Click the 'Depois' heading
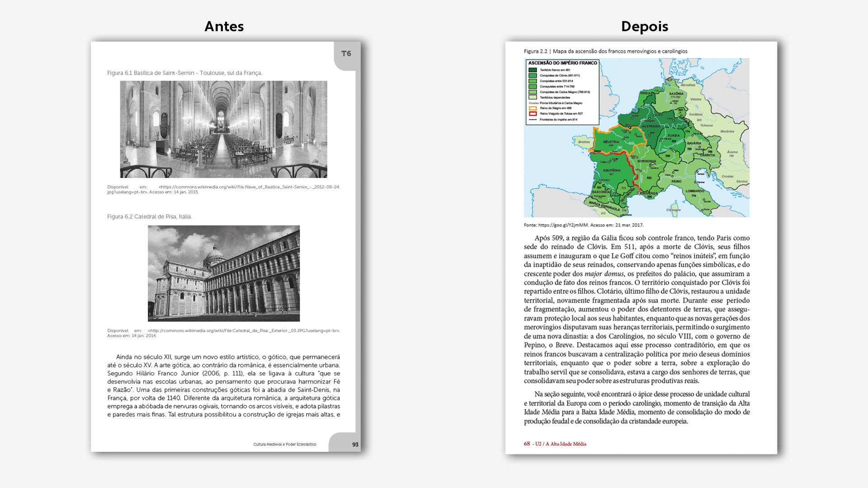 point(644,26)
